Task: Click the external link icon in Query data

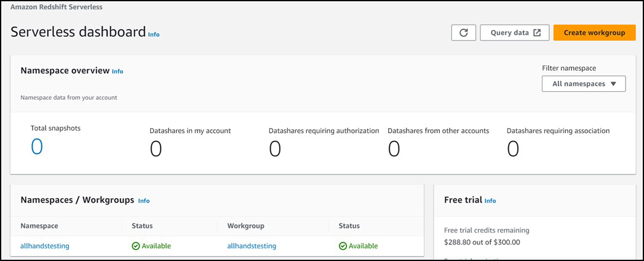Action: 537,33
